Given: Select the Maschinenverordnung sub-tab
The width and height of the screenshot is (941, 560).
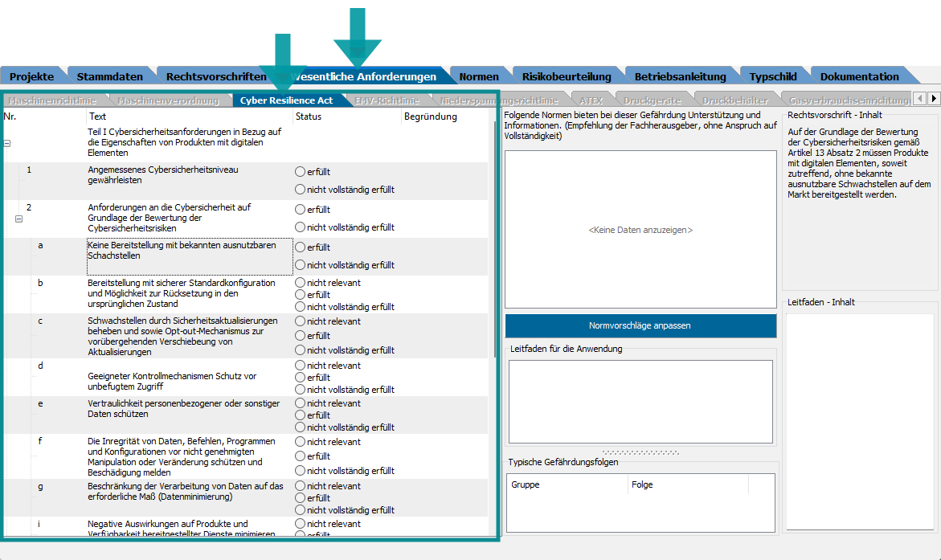Looking at the screenshot, I should [x=167, y=100].
